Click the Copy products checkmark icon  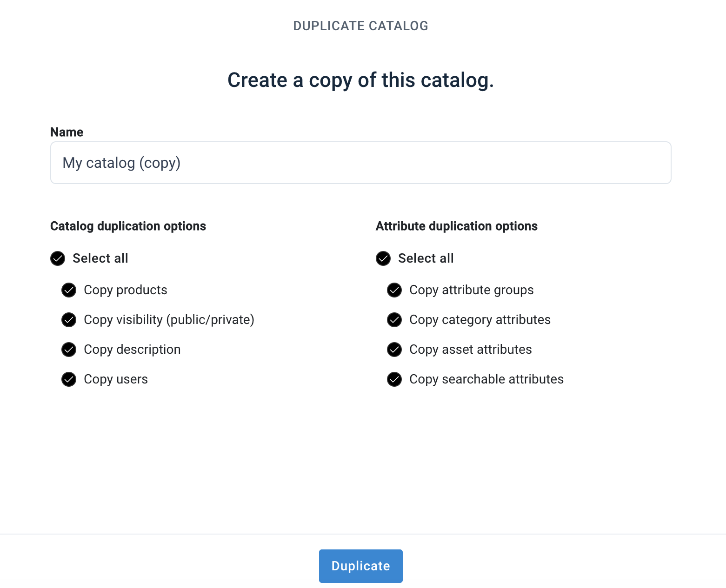coord(68,290)
